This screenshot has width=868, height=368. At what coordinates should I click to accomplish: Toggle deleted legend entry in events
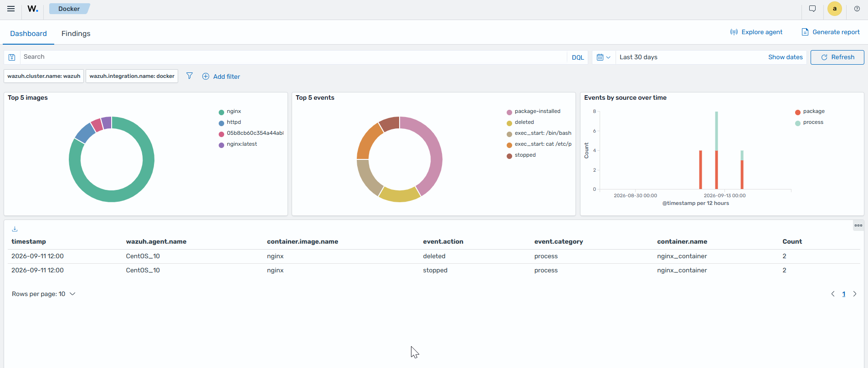click(520, 122)
